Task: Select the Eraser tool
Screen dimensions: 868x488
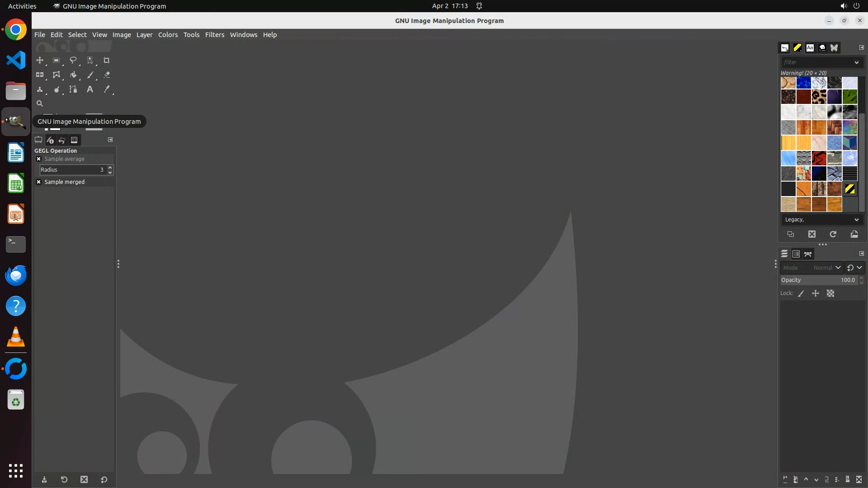Action: [107, 75]
